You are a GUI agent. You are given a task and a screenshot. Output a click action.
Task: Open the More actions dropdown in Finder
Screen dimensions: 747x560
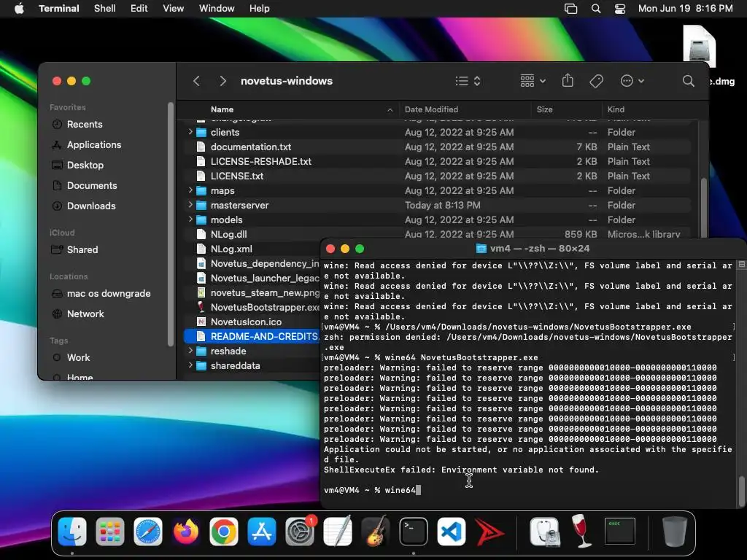coord(632,81)
